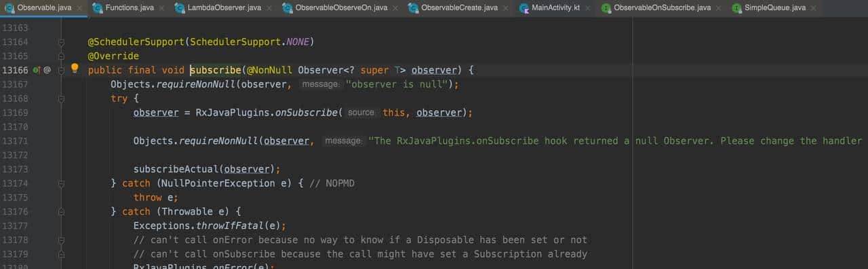Viewport: 868px width, 269px height.
Task: Click the Throwable type on line 13176
Action: pos(186,212)
